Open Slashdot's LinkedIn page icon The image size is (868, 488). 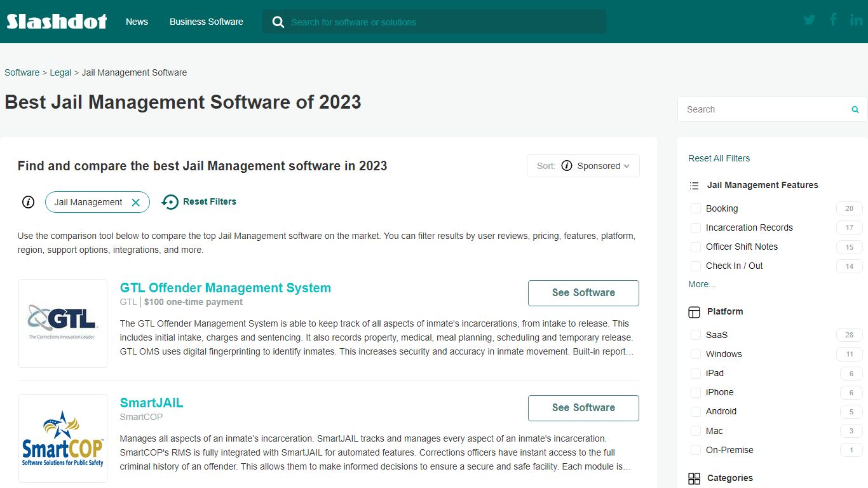click(856, 20)
